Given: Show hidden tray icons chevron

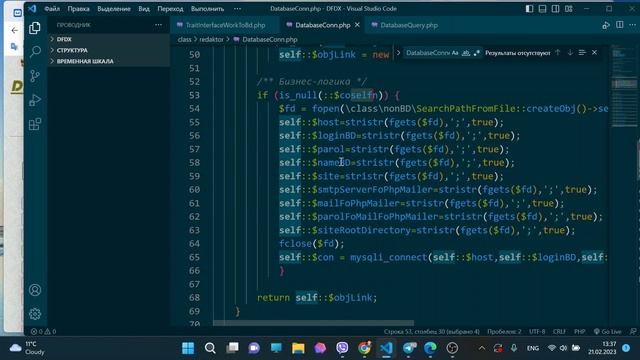Looking at the screenshot, I should [482, 348].
